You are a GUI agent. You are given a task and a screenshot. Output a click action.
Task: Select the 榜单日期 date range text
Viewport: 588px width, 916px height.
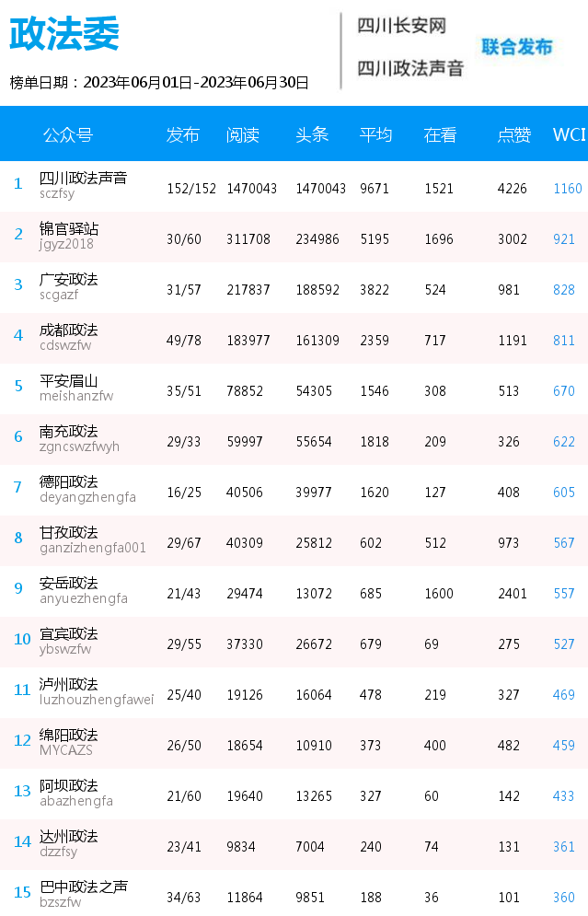coord(159,82)
